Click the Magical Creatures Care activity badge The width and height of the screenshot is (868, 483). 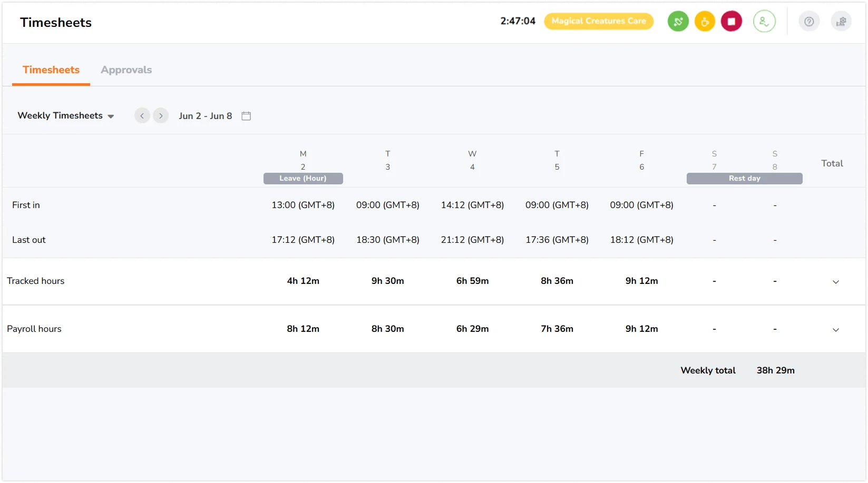598,21
